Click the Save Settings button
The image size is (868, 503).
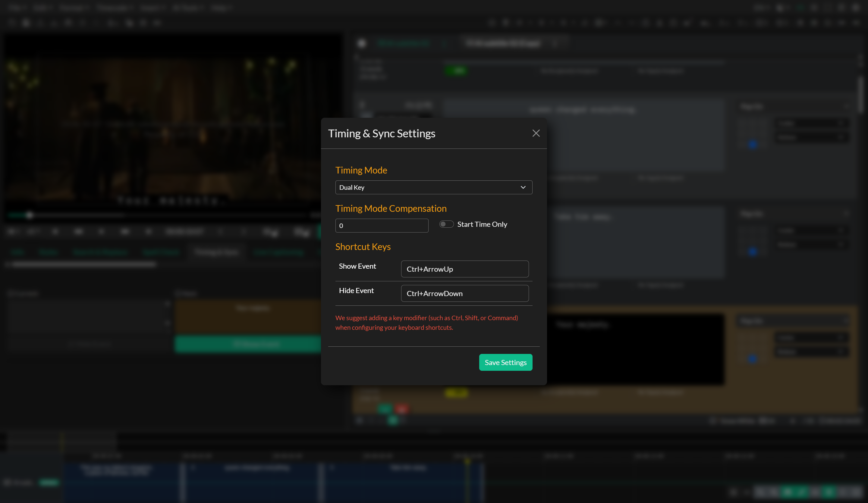pyautogui.click(x=505, y=363)
